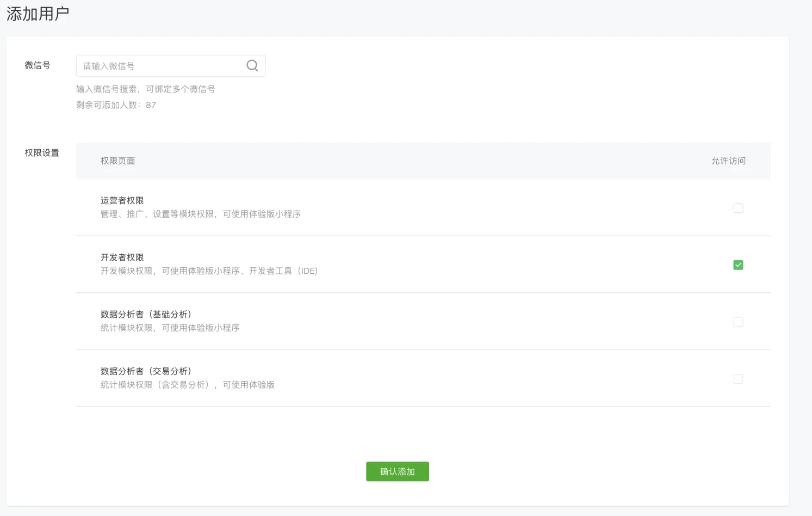Enable the 数据分析者（交易分析） checkbox
The image size is (812, 516).
coord(738,379)
